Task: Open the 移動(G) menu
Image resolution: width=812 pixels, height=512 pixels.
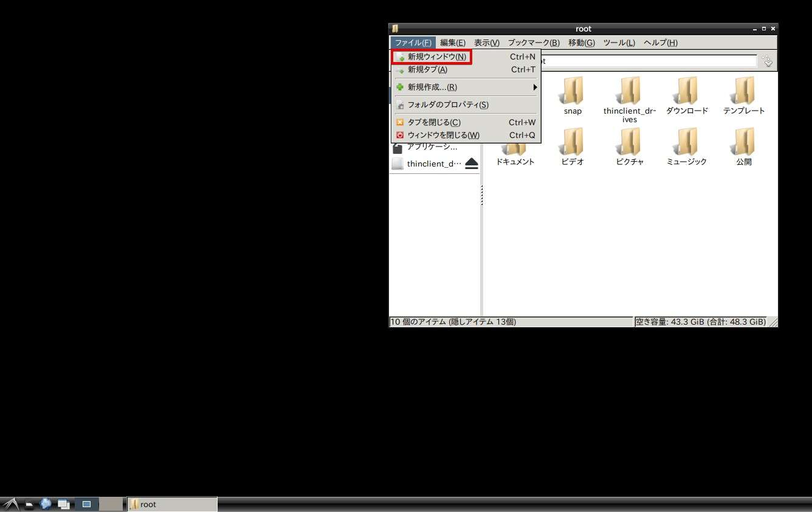Action: (x=582, y=43)
